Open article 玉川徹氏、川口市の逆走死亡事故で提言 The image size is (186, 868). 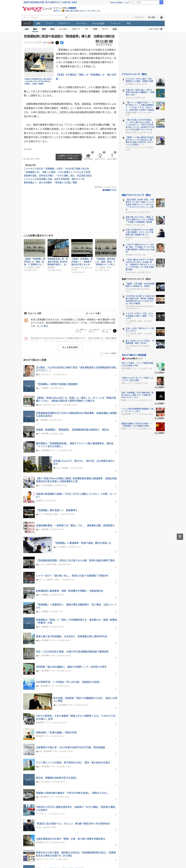(76, 369)
